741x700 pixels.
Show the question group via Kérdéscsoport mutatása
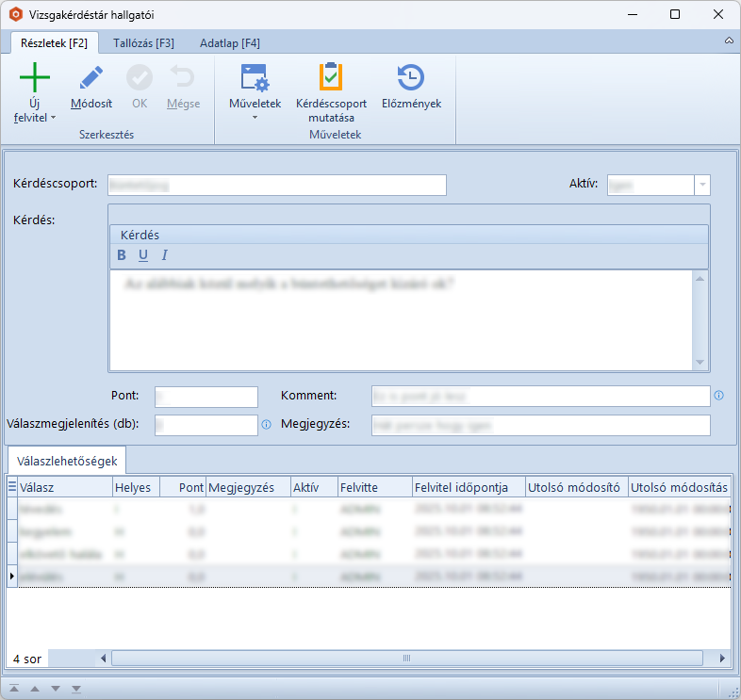click(x=331, y=78)
